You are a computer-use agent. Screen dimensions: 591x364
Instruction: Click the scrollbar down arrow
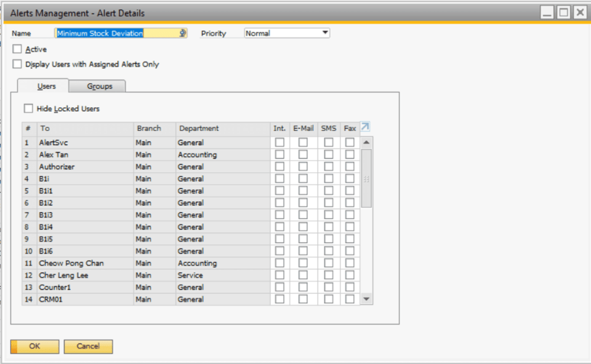[x=366, y=299]
